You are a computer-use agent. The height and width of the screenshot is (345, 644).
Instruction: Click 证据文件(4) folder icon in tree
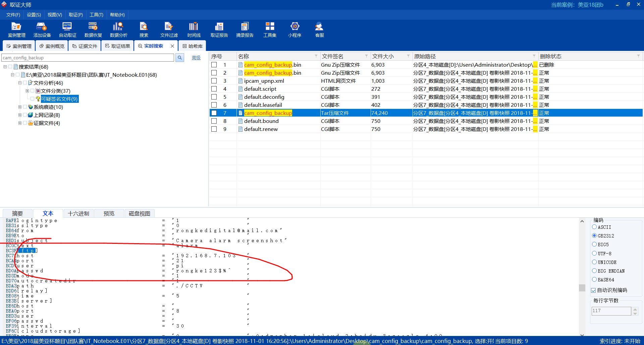[31, 123]
